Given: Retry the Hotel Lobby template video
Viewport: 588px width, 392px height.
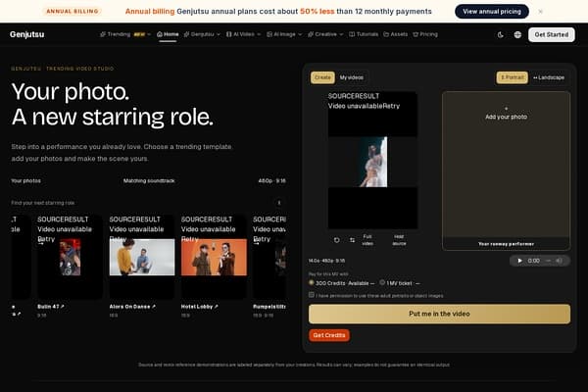Looking at the screenshot, I should [190, 239].
